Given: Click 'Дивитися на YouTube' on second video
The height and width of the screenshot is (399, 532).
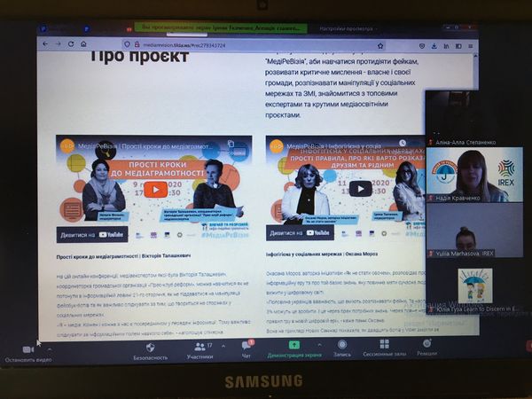Looking at the screenshot, I should tap(324, 233).
